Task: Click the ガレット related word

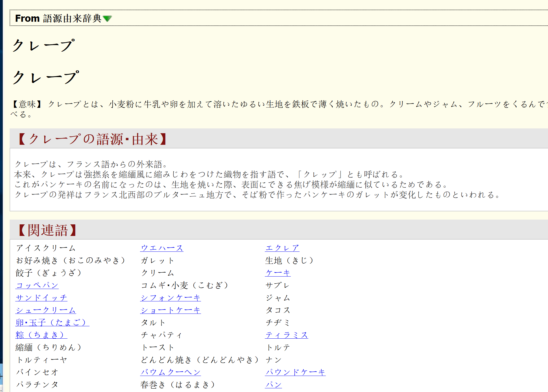Action: [x=157, y=260]
